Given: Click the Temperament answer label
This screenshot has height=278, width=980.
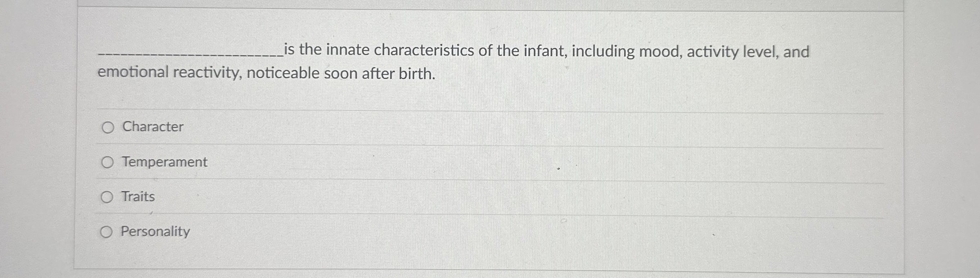Looking at the screenshot, I should click(164, 162).
